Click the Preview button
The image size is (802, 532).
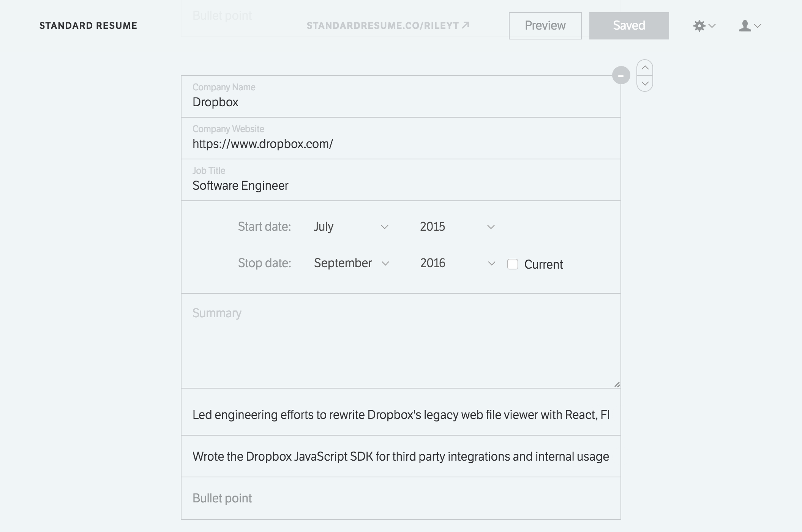pyautogui.click(x=545, y=25)
